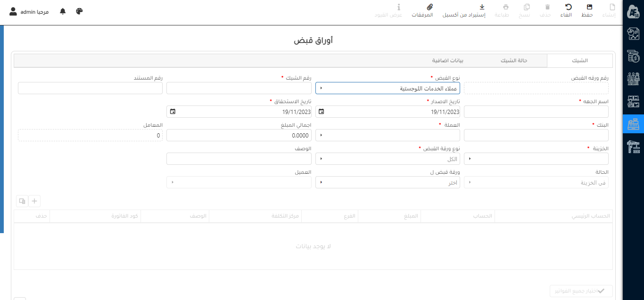Image resolution: width=644 pixels, height=300 pixels.
Task: Switch to additional data (بيانات اضافية) tab
Action: [x=448, y=61]
